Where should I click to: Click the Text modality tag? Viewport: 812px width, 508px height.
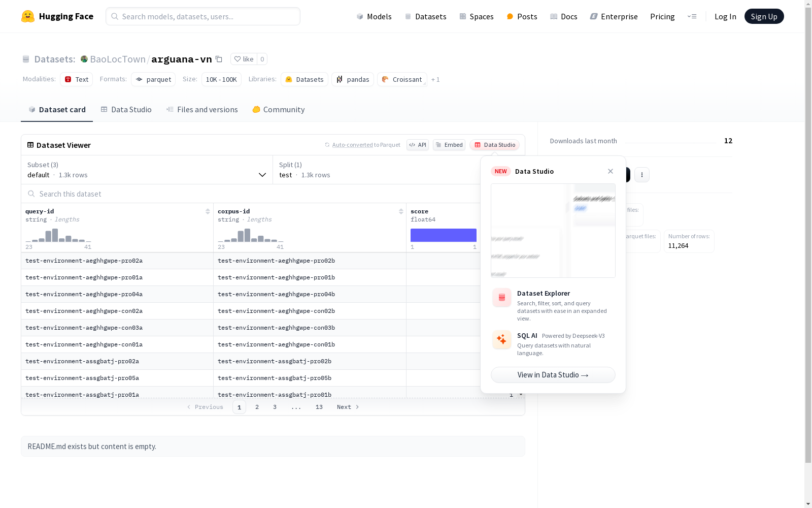point(76,79)
